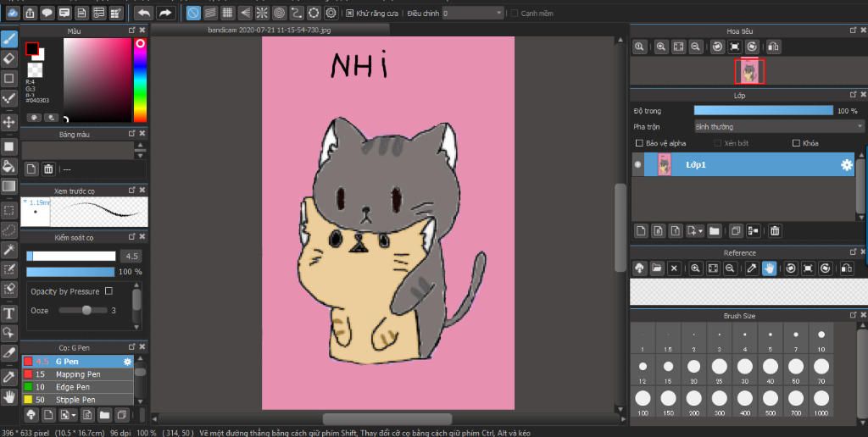The height and width of the screenshot is (437, 868).
Task: Turn snap off with the blue snap icon
Action: click(x=193, y=12)
